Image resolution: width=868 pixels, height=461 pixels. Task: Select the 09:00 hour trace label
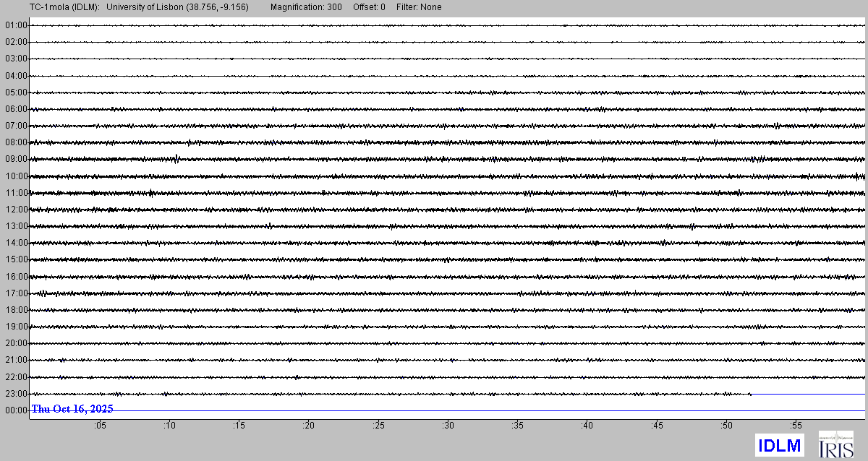(16, 159)
